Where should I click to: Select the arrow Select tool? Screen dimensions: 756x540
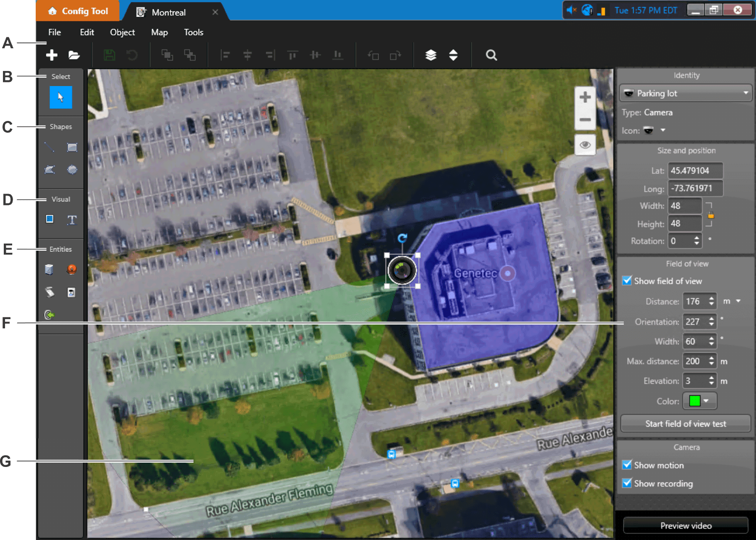point(61,97)
